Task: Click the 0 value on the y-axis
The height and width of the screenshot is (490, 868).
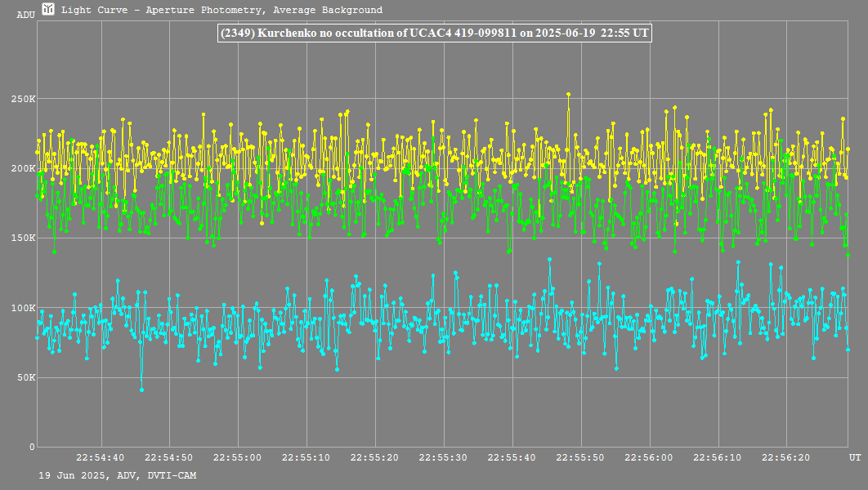Action: [32, 447]
